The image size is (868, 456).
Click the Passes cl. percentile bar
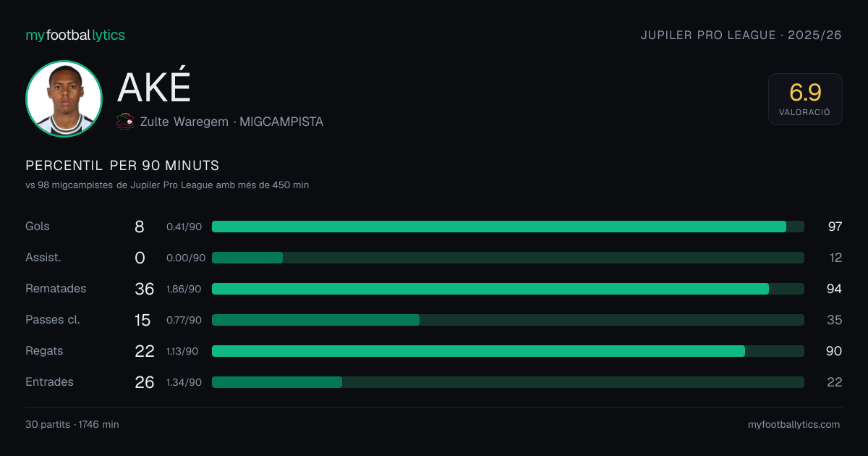[x=508, y=320]
